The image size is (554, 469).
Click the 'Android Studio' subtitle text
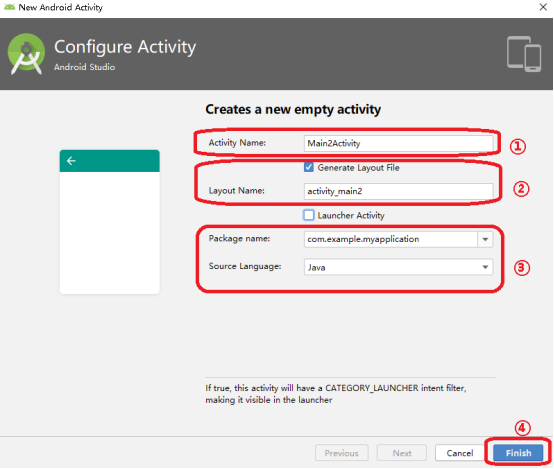tap(84, 67)
